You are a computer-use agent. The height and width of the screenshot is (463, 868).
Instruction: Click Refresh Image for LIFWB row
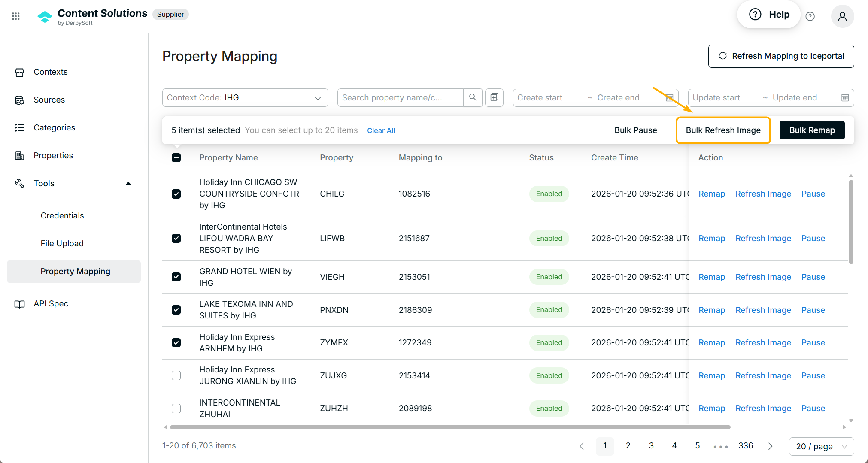click(763, 238)
